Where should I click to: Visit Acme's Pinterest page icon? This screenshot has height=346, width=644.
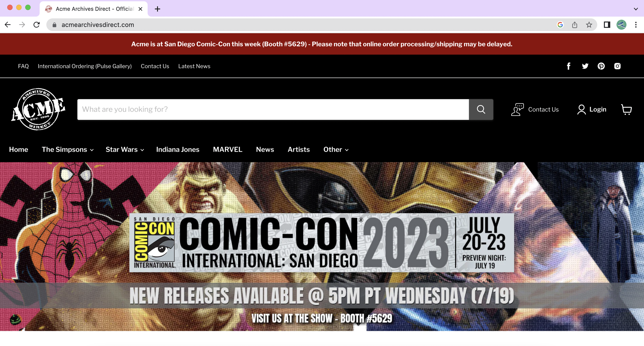point(601,66)
